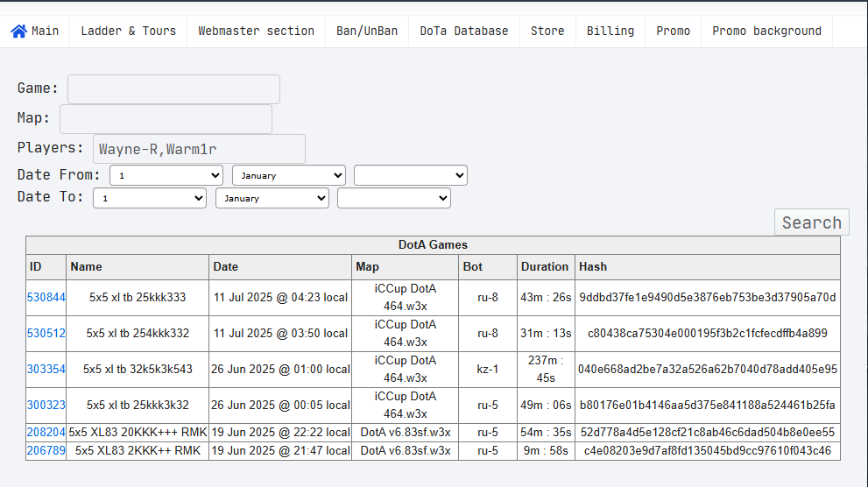Click the kz-1 bot cell
Screen dimensions: 868x487
488,369
